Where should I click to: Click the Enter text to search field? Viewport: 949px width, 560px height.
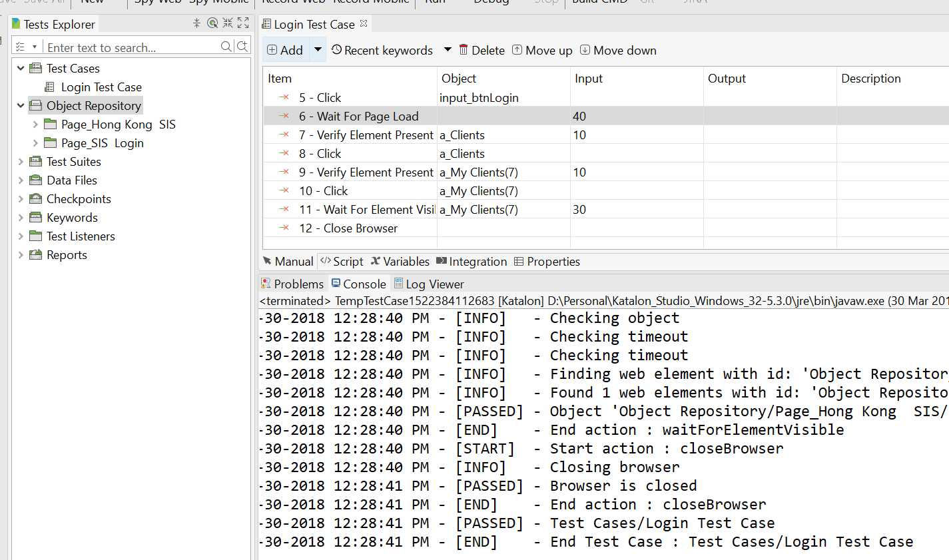coord(132,47)
